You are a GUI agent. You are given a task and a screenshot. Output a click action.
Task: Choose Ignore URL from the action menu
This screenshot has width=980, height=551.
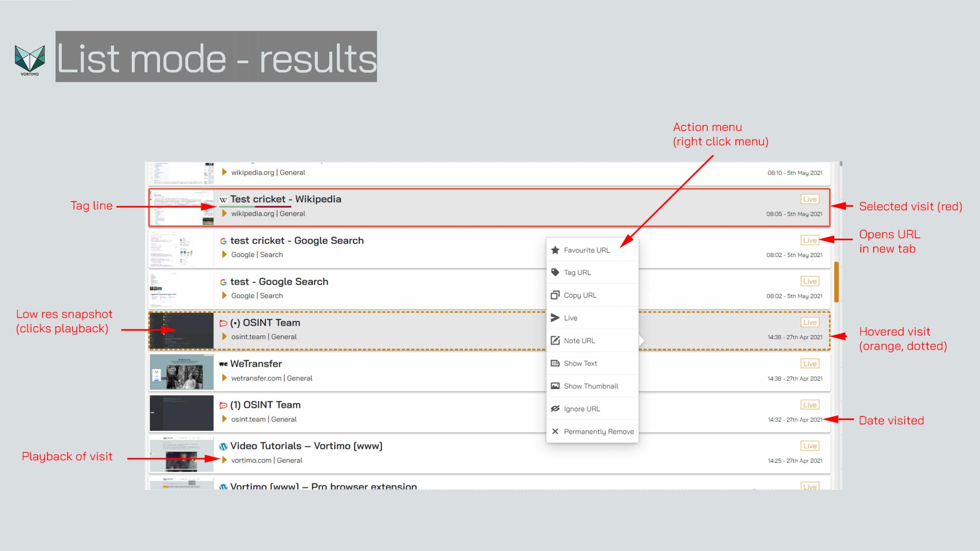point(592,409)
